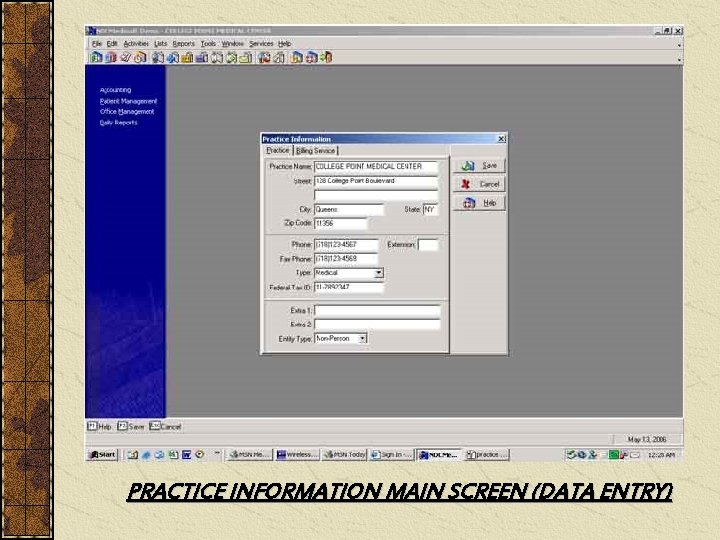This screenshot has width=720, height=540.
Task: Open Patient Management in the sidebar
Action: [x=128, y=101]
